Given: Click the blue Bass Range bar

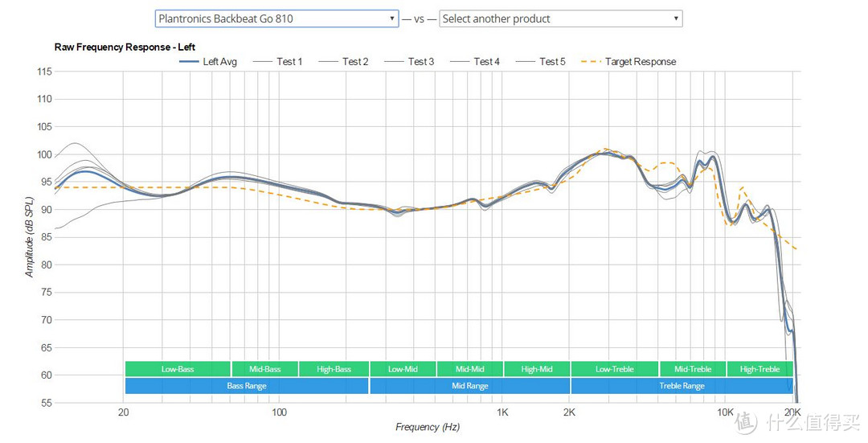Looking at the screenshot, I should point(247,386).
